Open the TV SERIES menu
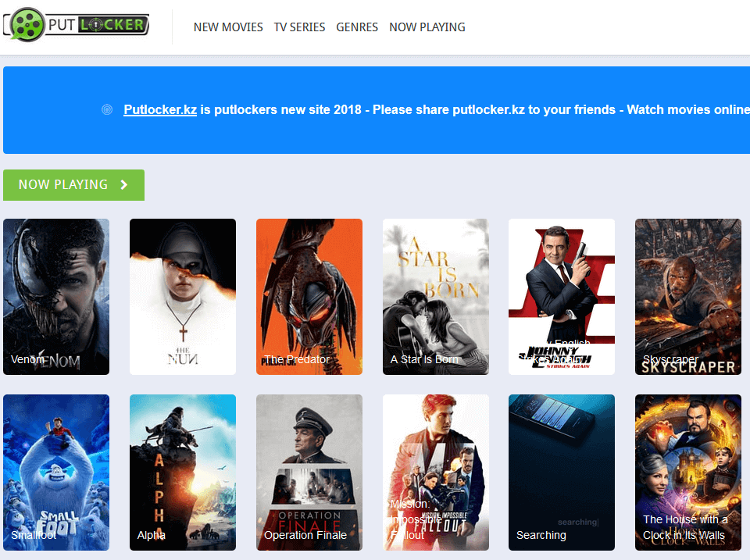750x560 pixels. pos(299,27)
